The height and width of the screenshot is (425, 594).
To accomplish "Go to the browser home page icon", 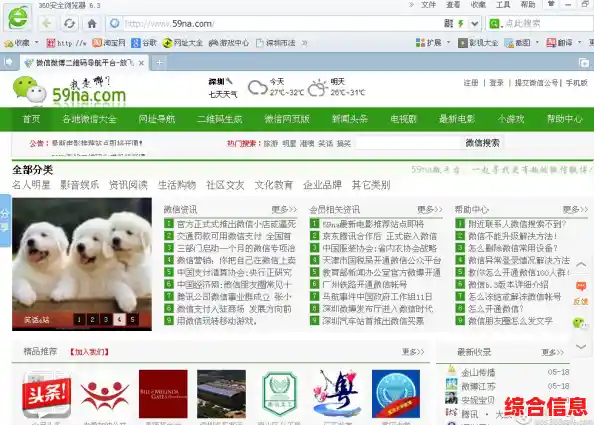I will pyautogui.click(x=92, y=23).
